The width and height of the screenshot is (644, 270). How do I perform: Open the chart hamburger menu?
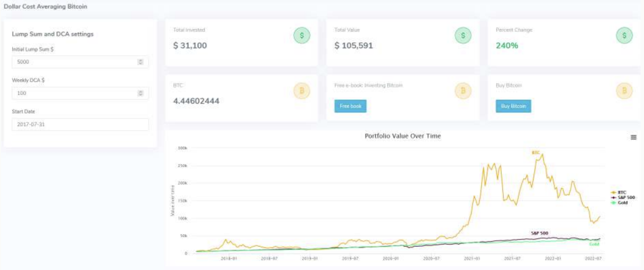[x=633, y=137]
